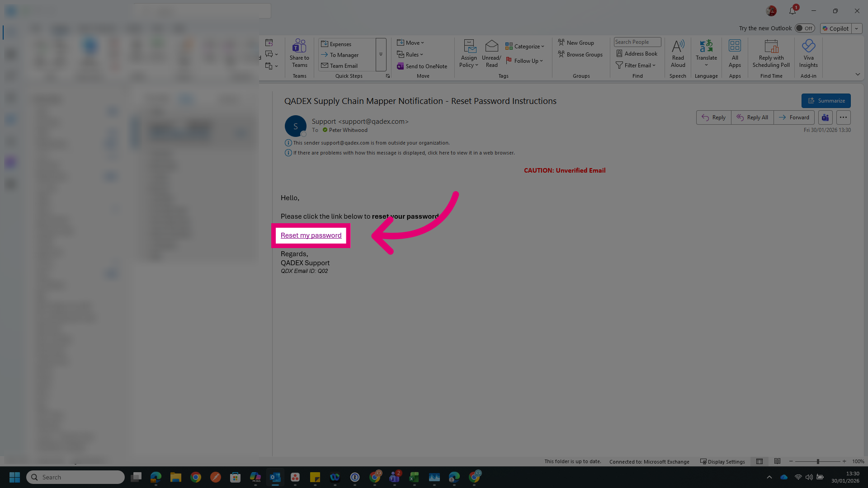Screen dimensions: 868x488
Task: Open the Translate menu
Action: pyautogui.click(x=706, y=53)
